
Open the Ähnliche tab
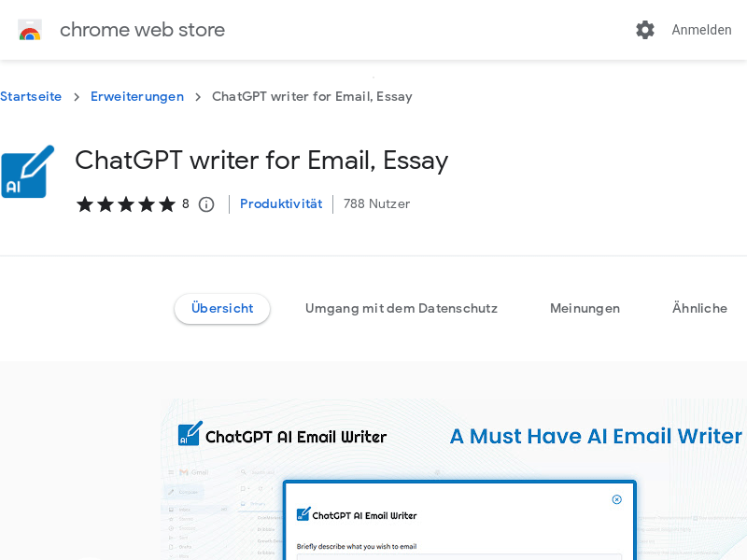[x=699, y=309]
